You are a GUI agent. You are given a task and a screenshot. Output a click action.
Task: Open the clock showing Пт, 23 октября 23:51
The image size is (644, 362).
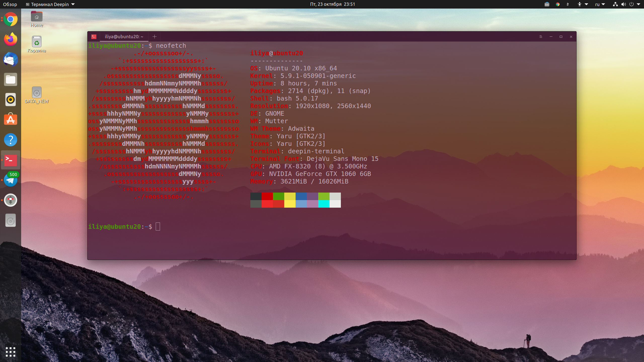[332, 4]
